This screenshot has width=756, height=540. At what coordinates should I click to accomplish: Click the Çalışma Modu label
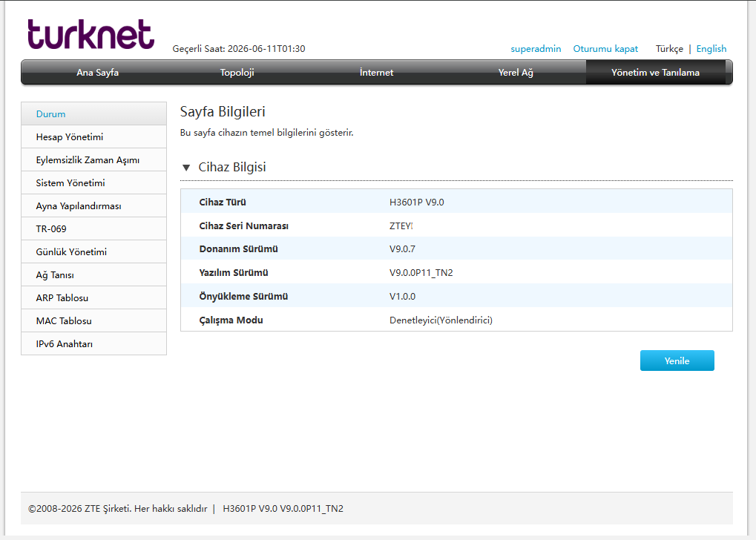pyautogui.click(x=231, y=320)
